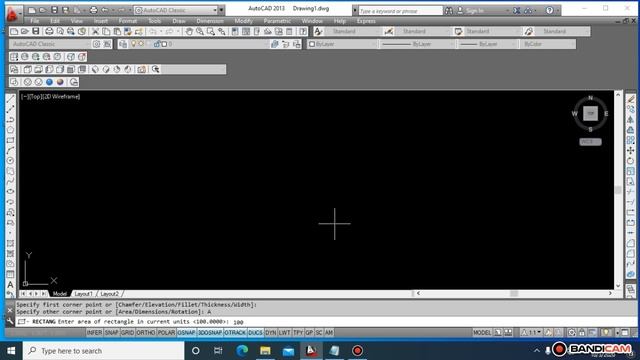
Task: Click the Autodesk Exchange X icon
Action: point(517,11)
